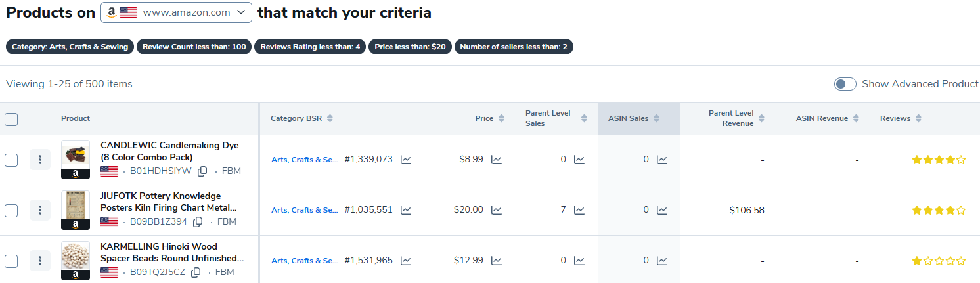The image size is (980, 283).
Task: Click the KARMELLING wood beads thumbnail
Action: coord(75,255)
